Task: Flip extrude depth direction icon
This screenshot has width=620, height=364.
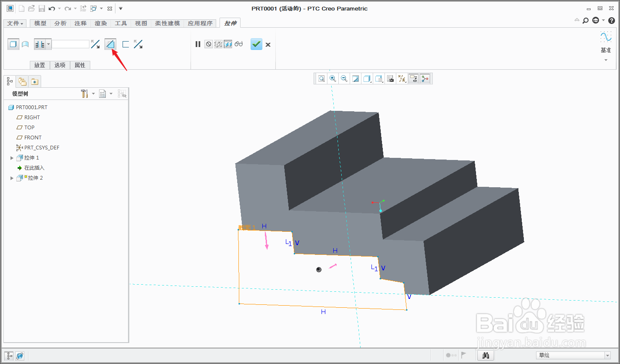Action: click(x=95, y=44)
